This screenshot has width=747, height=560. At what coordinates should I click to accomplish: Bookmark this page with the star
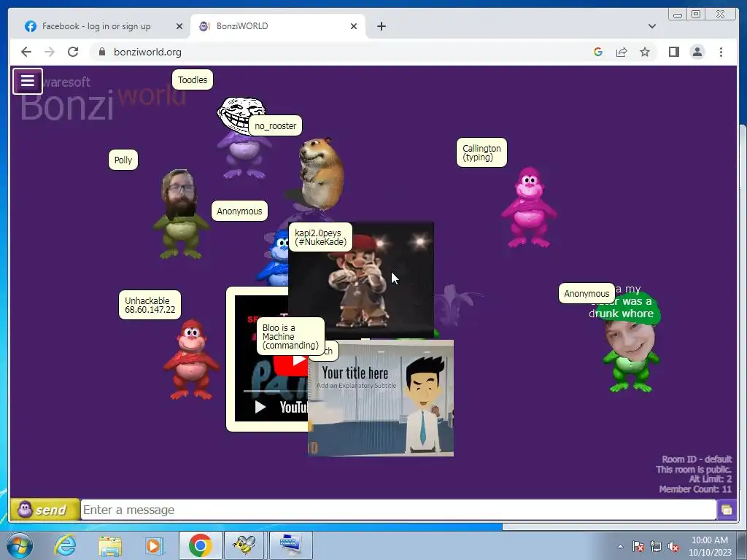tap(645, 52)
